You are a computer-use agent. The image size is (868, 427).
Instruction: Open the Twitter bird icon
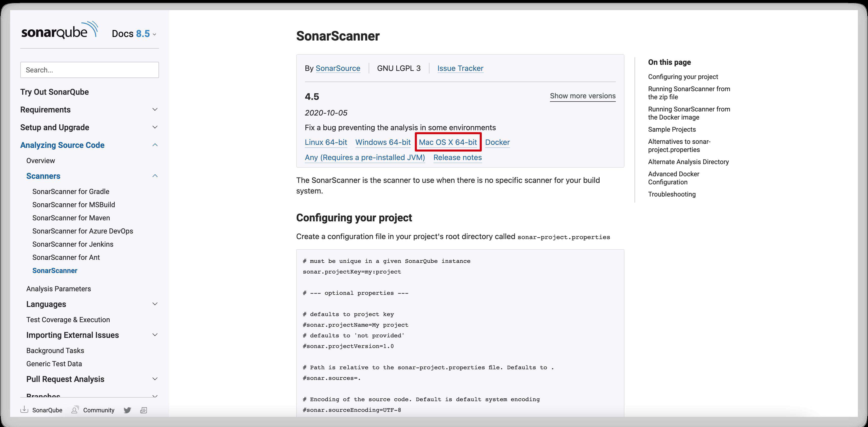[127, 410]
